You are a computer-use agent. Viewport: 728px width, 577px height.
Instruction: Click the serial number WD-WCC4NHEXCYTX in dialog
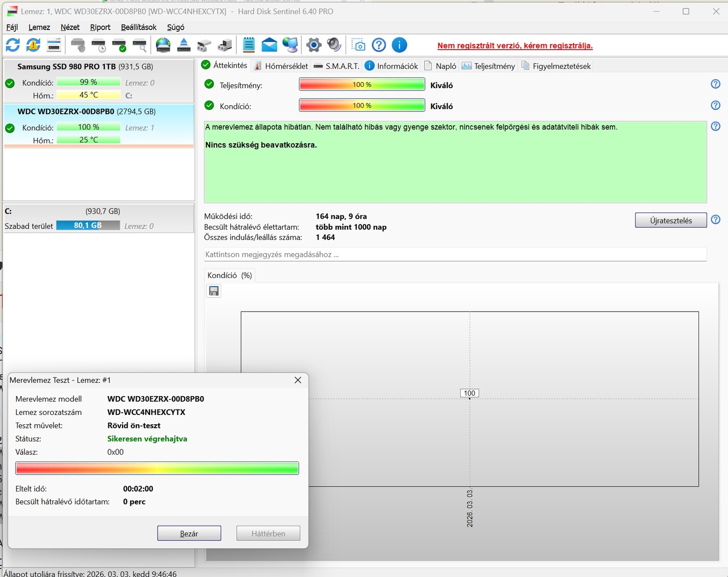146,412
